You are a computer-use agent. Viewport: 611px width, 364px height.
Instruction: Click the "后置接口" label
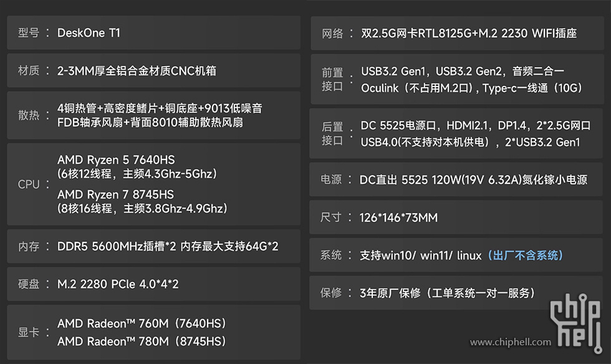click(332, 133)
